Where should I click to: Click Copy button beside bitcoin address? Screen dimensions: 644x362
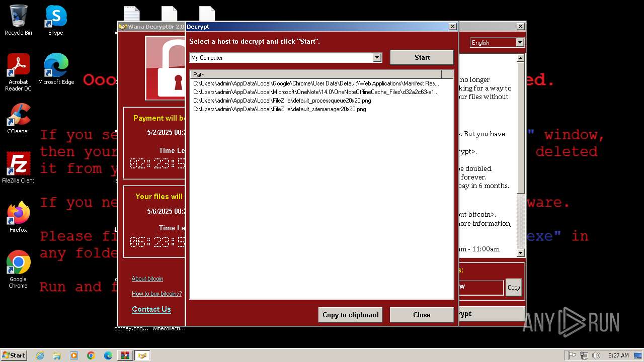tap(514, 288)
